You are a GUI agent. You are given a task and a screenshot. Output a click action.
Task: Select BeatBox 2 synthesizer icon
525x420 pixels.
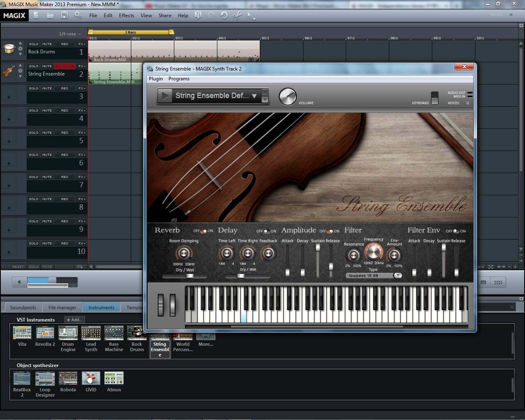pyautogui.click(x=22, y=378)
